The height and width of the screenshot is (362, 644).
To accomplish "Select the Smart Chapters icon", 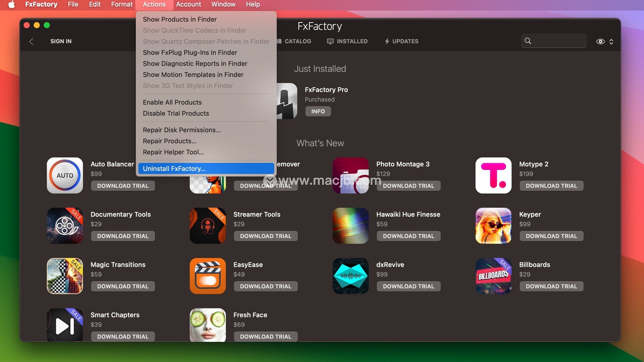I will click(x=65, y=324).
